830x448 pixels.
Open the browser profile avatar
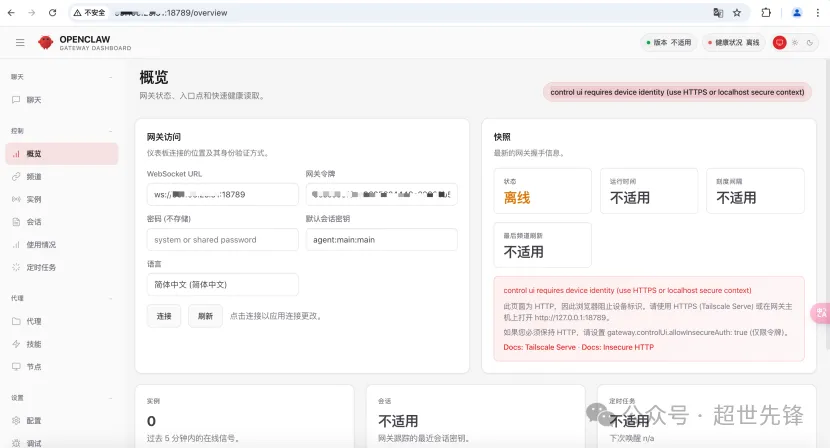click(797, 13)
